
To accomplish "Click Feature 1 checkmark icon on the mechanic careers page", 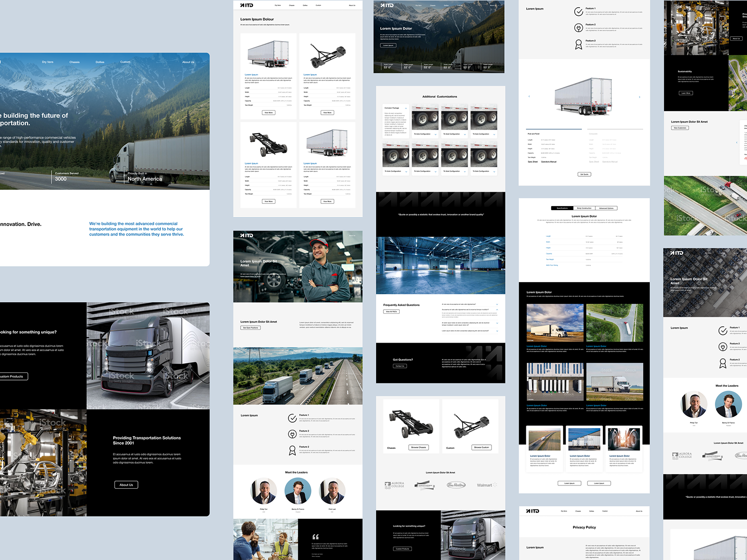I will (292, 418).
